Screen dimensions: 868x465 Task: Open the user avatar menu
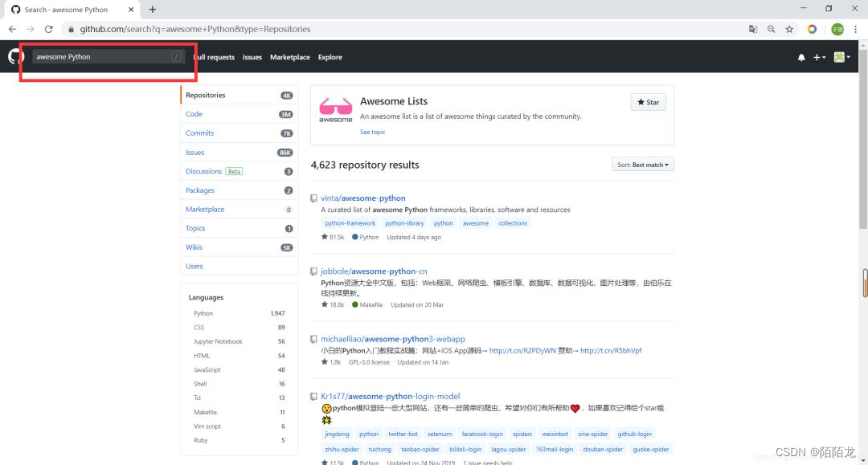(x=841, y=57)
